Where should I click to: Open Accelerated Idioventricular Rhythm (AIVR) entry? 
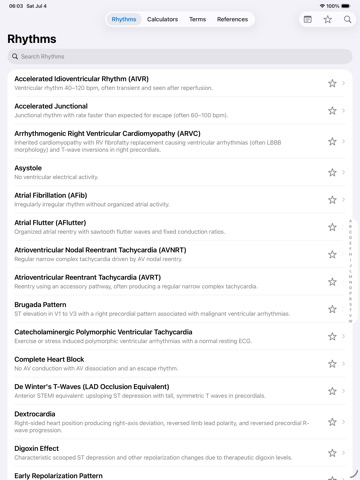click(x=180, y=83)
